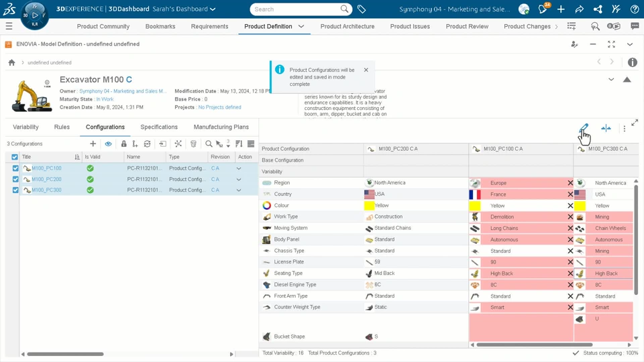Screen dimensions: 644x362
Task: Click the lock icon in configurations toolbar
Action: [123, 143]
